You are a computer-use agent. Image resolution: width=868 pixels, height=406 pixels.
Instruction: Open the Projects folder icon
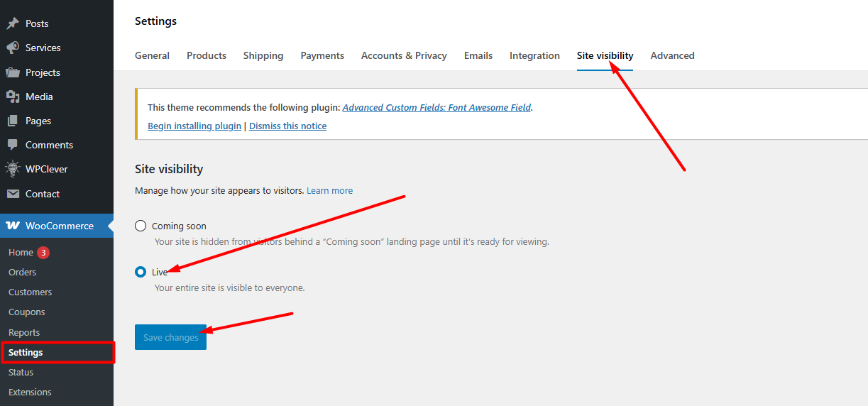pos(13,72)
